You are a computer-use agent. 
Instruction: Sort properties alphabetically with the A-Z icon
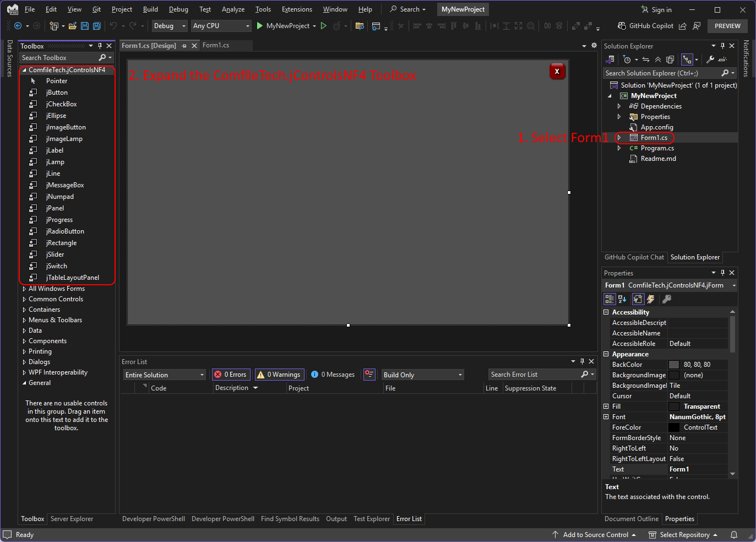coord(622,299)
